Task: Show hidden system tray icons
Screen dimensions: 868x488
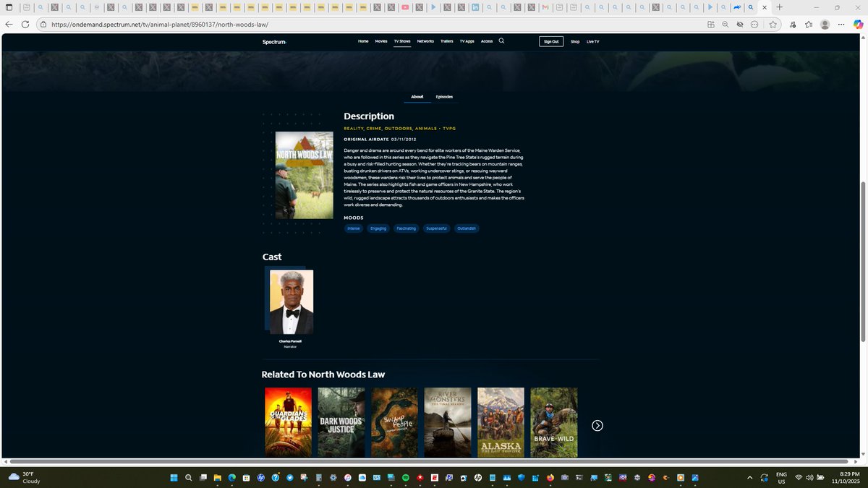Action: click(x=749, y=477)
